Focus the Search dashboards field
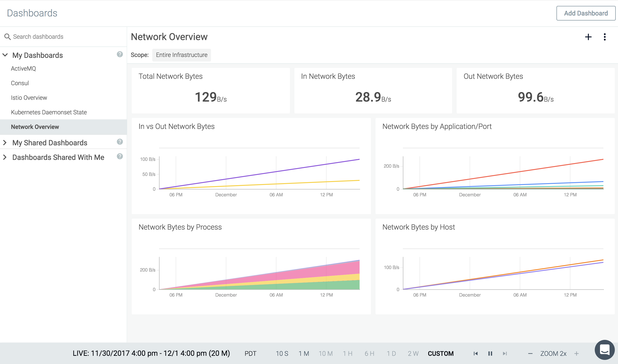The image size is (618, 364). pyautogui.click(x=63, y=37)
